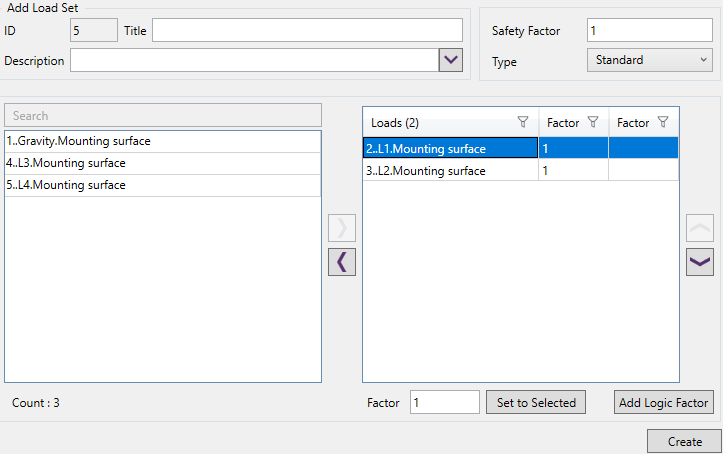Viewport: 723px width, 454px height.
Task: Click into the Safety Factor input
Action: click(649, 31)
